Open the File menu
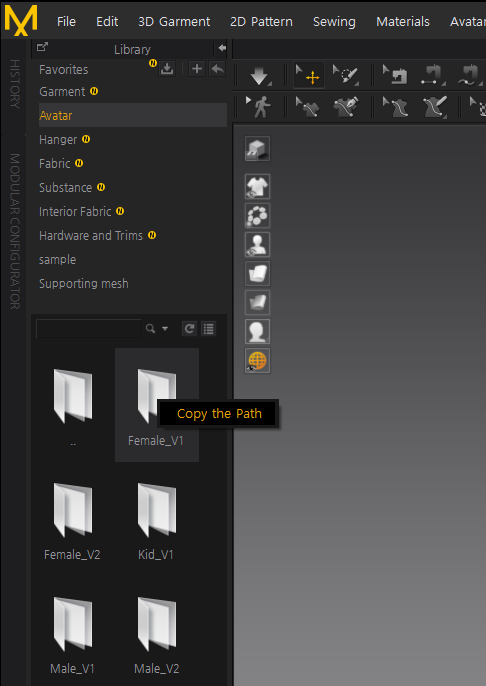Image resolution: width=486 pixels, height=686 pixels. (x=66, y=21)
